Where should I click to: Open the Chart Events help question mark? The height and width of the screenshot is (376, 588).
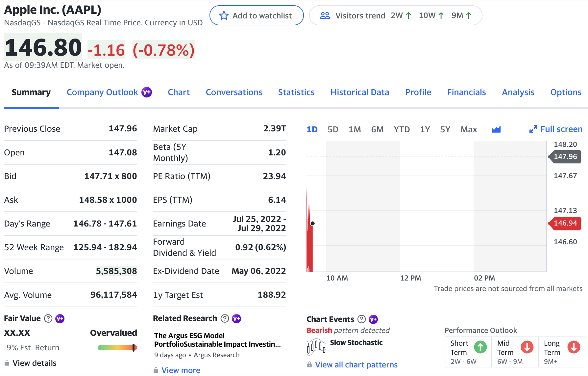[x=361, y=319]
